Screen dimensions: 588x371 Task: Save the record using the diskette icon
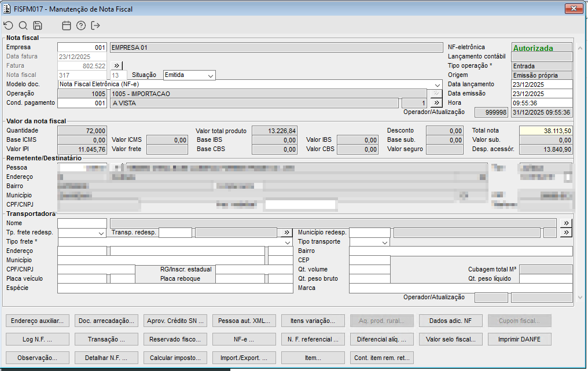(x=38, y=25)
